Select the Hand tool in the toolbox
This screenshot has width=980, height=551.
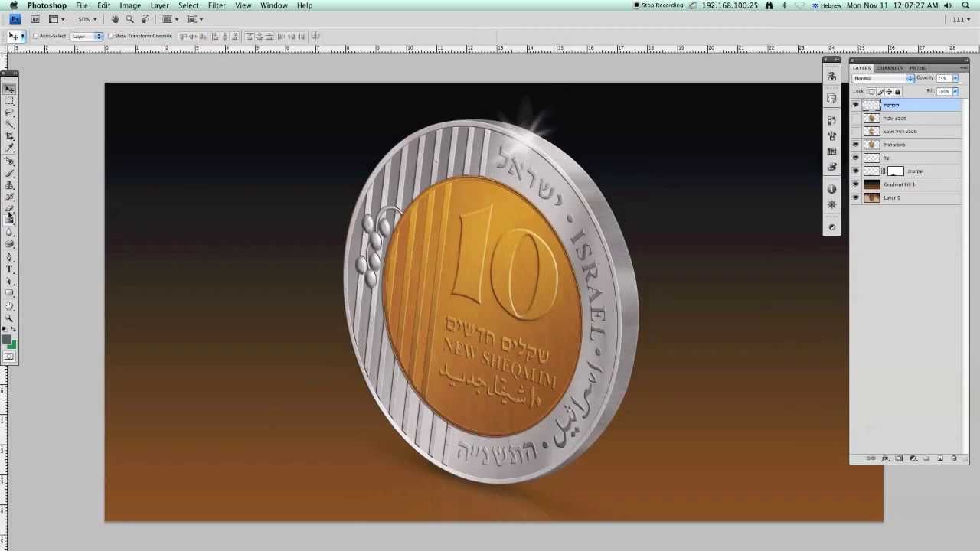[9, 306]
